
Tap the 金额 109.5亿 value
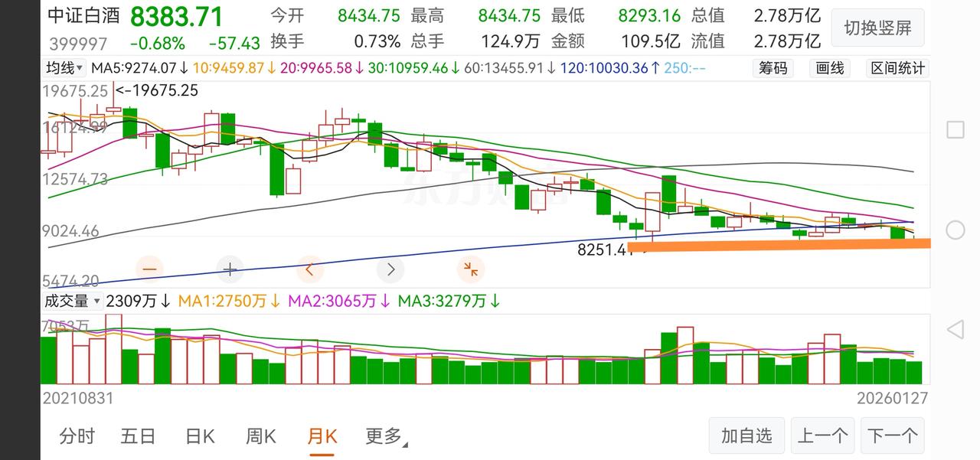650,41
